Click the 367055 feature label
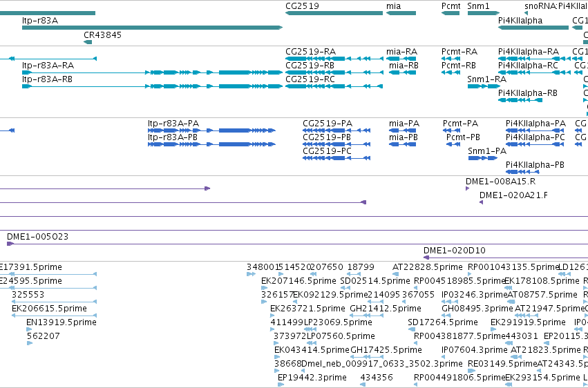This screenshot has height=388, width=588. pos(419,295)
